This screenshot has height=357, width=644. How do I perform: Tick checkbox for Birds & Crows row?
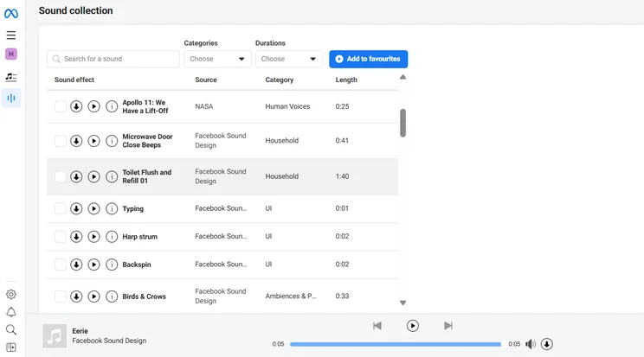coord(61,296)
